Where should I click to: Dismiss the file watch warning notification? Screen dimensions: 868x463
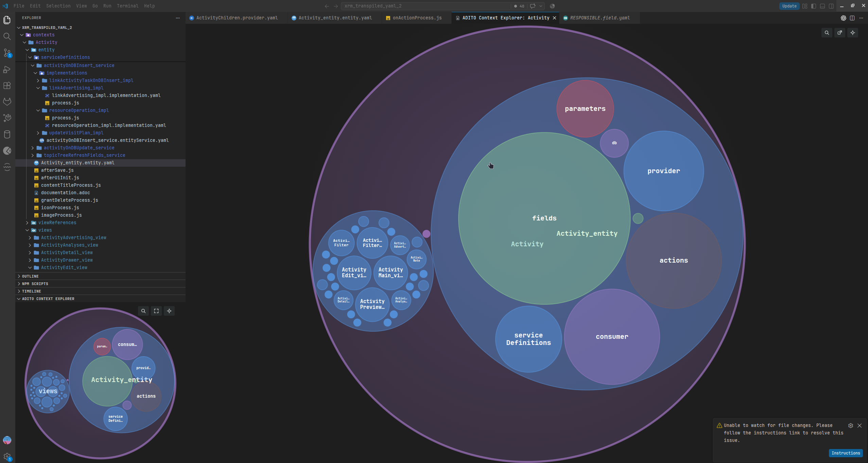click(x=859, y=426)
